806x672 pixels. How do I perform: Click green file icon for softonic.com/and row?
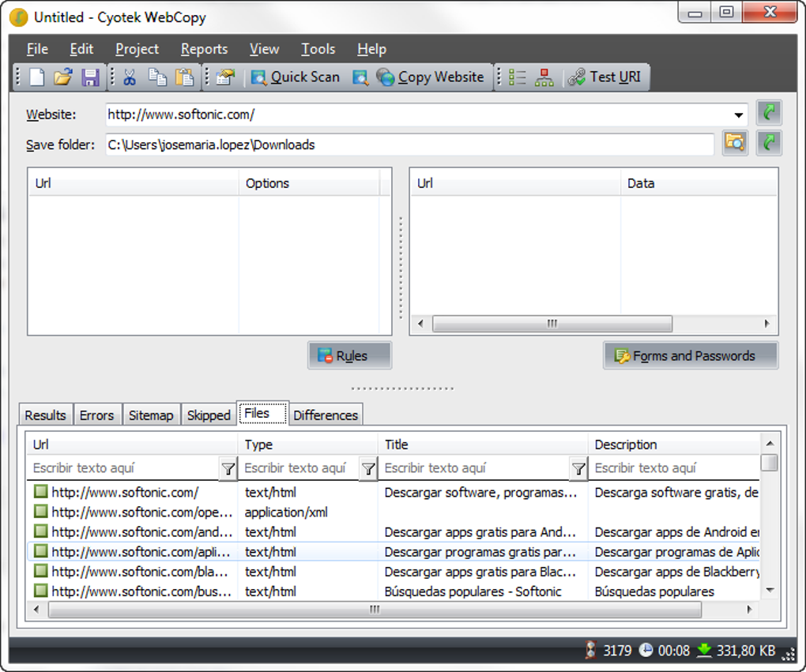click(40, 531)
